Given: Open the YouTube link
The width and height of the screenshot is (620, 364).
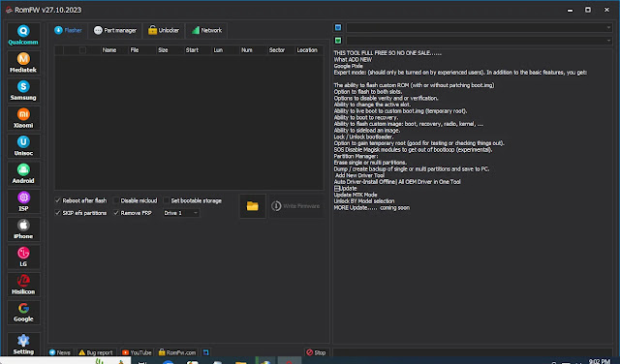Looking at the screenshot, I should pyautogui.click(x=137, y=352).
